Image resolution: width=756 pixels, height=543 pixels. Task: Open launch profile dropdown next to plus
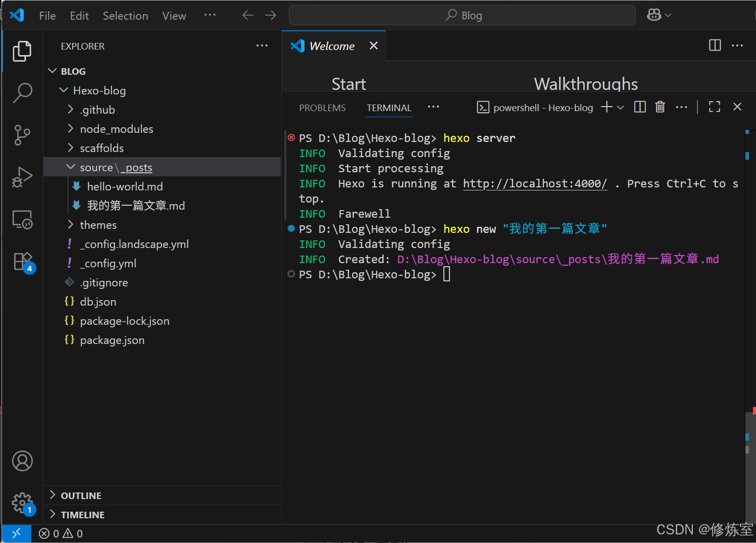(x=621, y=107)
